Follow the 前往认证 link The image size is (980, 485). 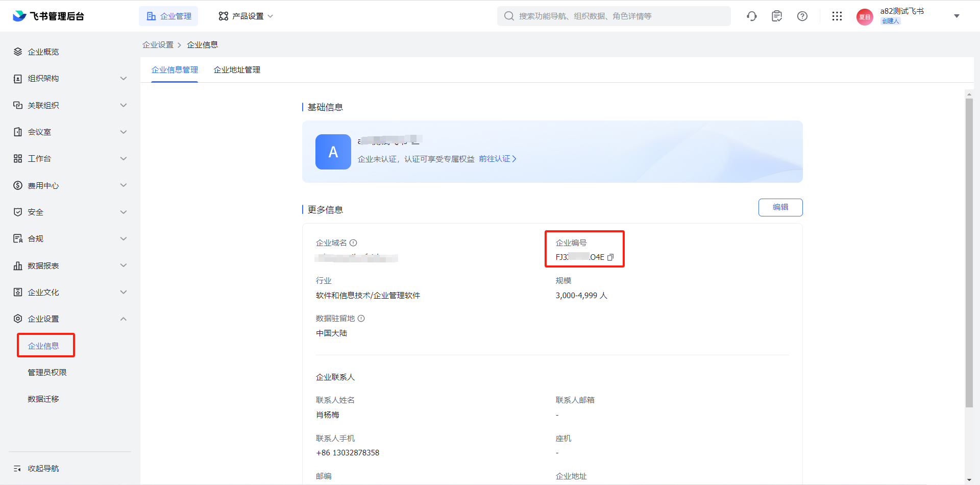pos(497,159)
